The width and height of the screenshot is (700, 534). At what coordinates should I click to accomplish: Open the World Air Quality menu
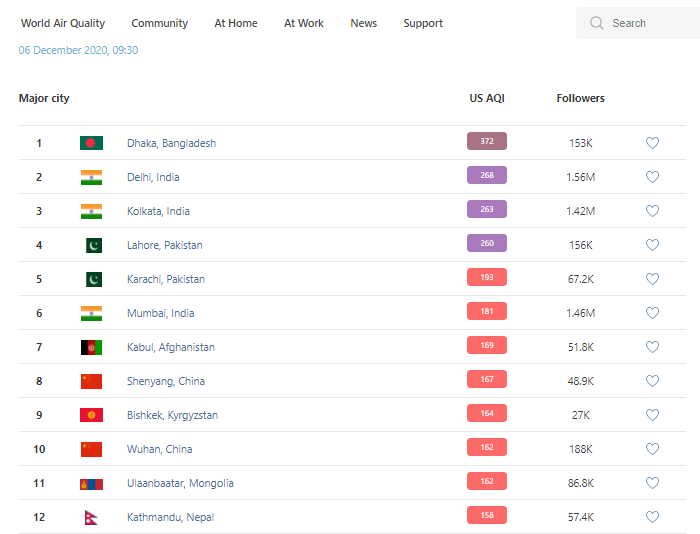[63, 23]
